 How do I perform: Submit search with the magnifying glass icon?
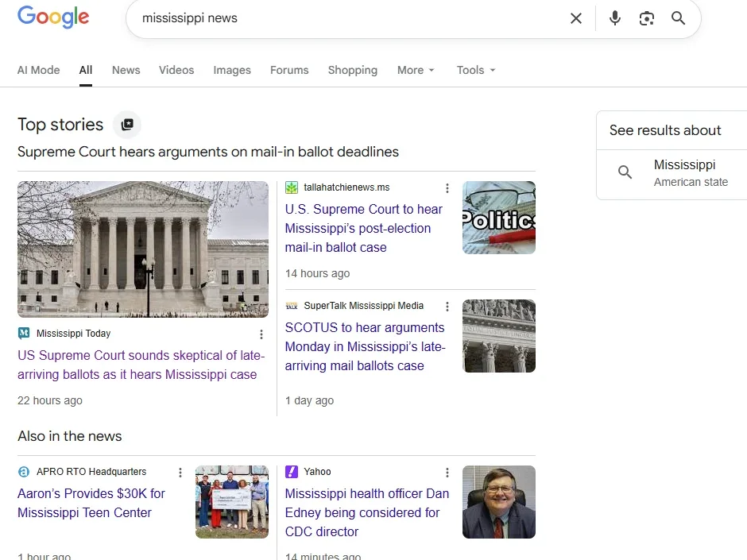[678, 18]
